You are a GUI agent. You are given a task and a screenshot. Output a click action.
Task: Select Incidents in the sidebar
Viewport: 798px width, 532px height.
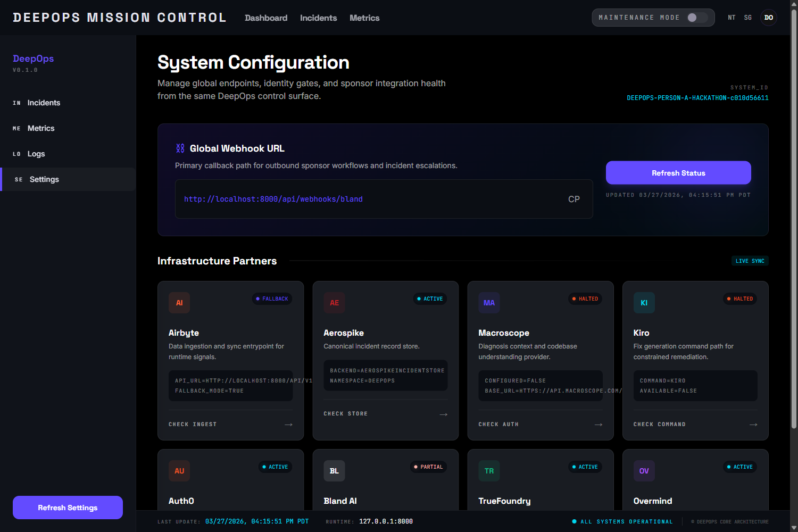click(x=68, y=103)
